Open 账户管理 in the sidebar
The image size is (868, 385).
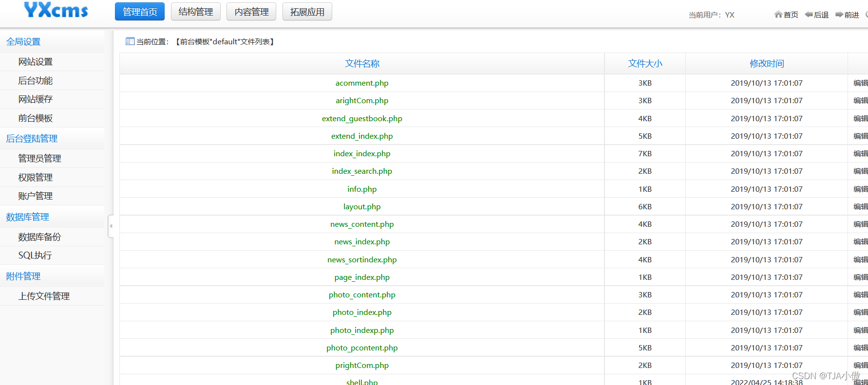click(x=36, y=196)
